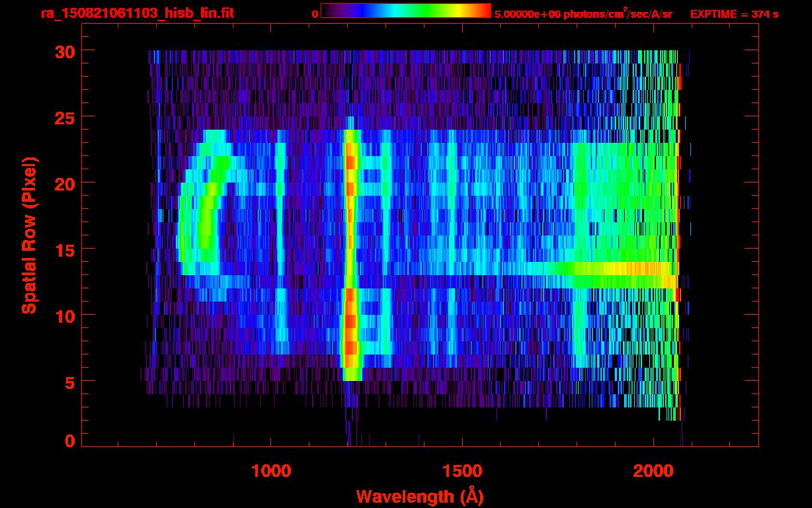This screenshot has height=508, width=812.
Task: Click the 5.00000e+06 photons colorbar maximum label
Action: tap(583, 14)
